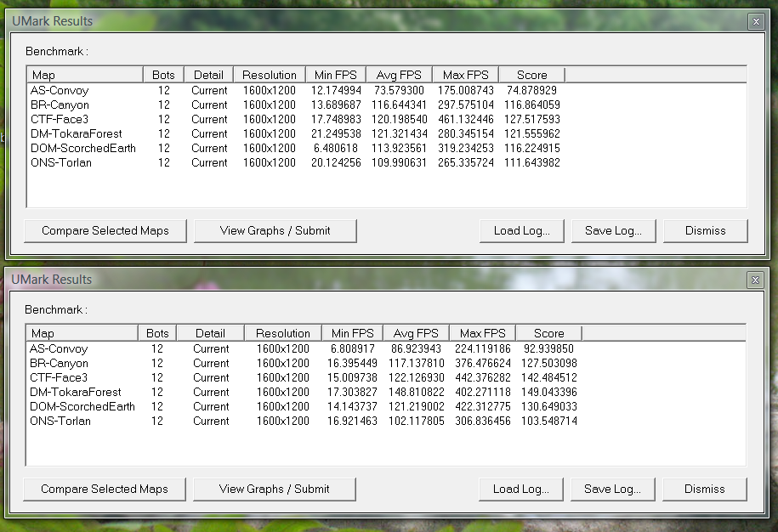Select CTF-Face3 row in lower table
Screen dimensions: 778x532
(x=304, y=378)
